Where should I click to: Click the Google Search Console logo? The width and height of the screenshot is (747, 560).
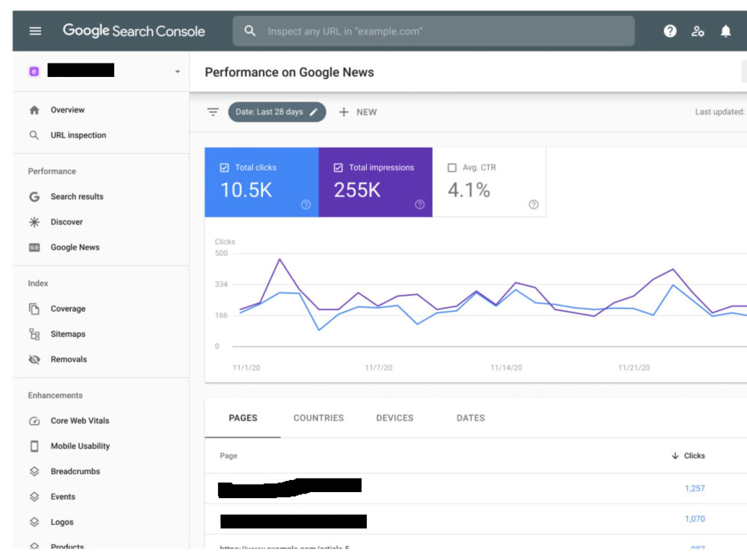[134, 31]
